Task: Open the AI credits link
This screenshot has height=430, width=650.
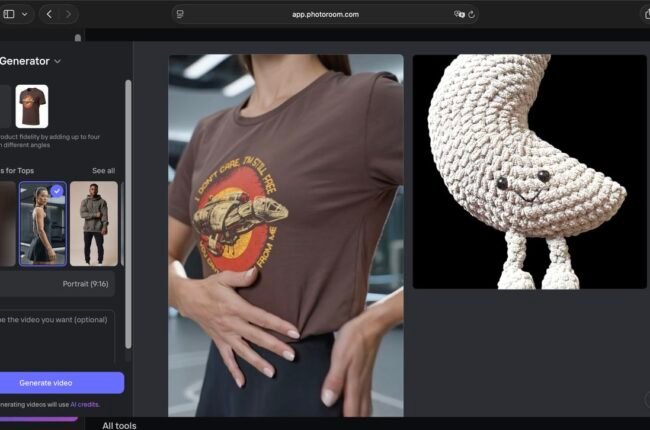Action: tap(85, 405)
